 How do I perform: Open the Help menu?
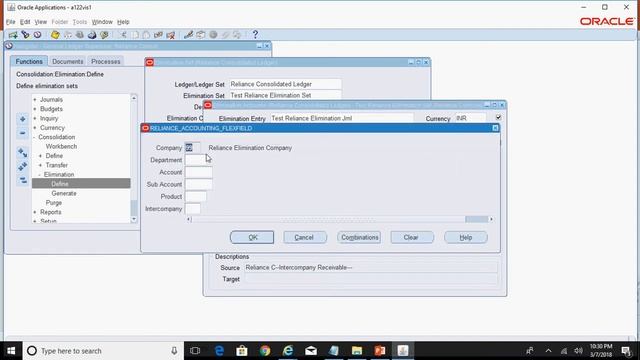[123, 22]
